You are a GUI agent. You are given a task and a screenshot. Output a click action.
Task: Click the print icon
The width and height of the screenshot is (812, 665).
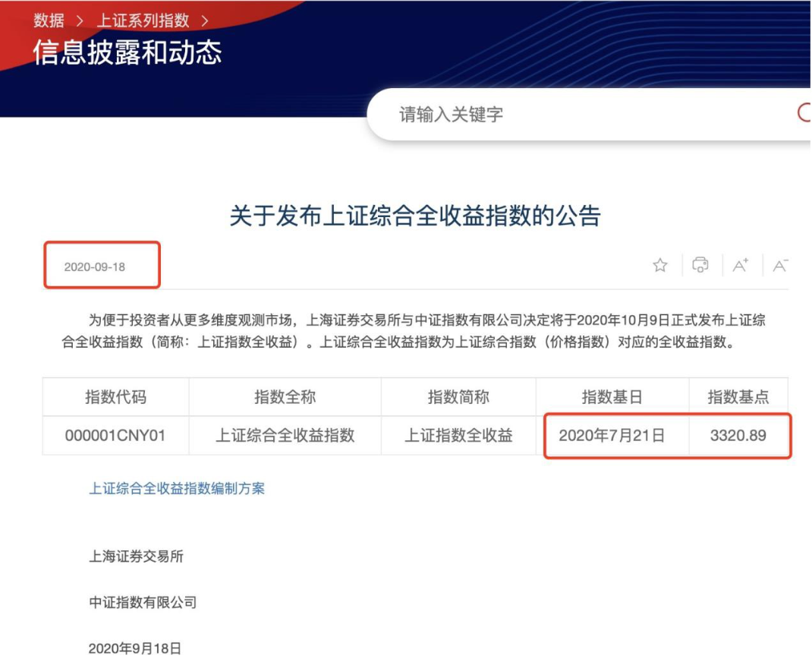700,265
